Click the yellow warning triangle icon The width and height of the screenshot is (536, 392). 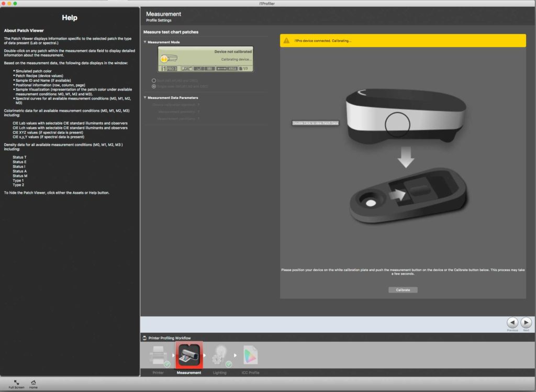coord(286,41)
